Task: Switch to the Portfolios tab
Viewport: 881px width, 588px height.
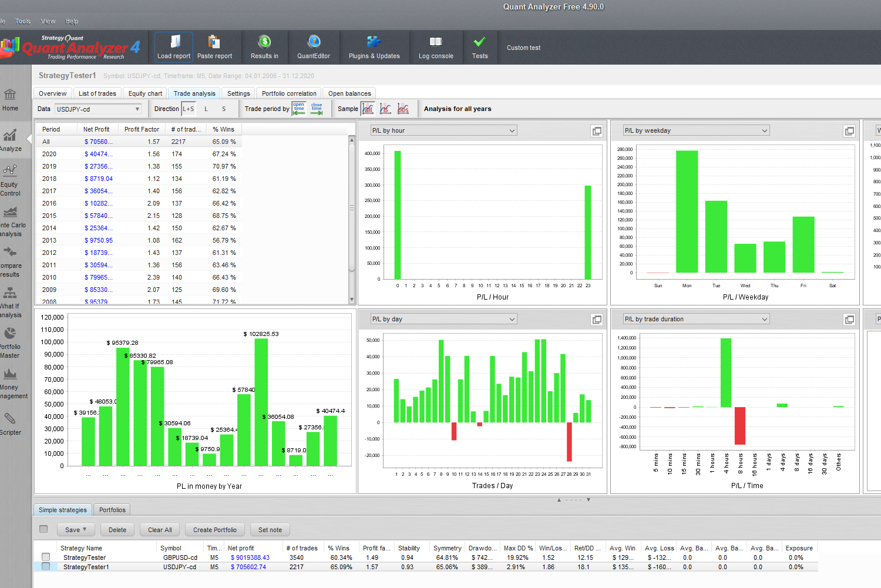Action: point(112,510)
